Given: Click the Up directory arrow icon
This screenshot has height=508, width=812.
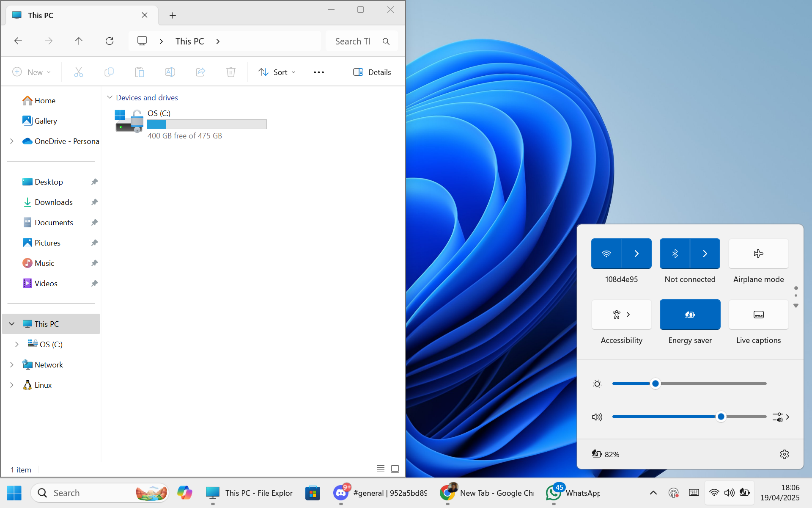Looking at the screenshot, I should (x=79, y=41).
